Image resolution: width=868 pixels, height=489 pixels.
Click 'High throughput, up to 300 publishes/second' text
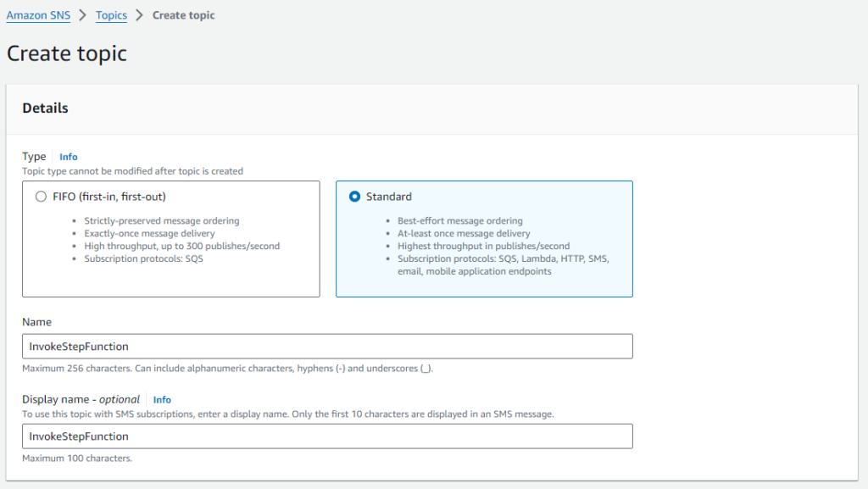click(x=181, y=246)
